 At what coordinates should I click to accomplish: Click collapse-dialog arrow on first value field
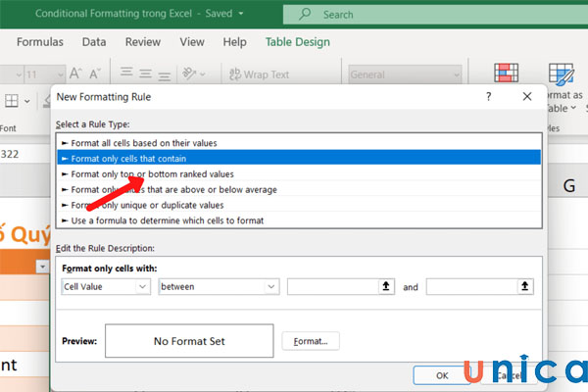[387, 286]
